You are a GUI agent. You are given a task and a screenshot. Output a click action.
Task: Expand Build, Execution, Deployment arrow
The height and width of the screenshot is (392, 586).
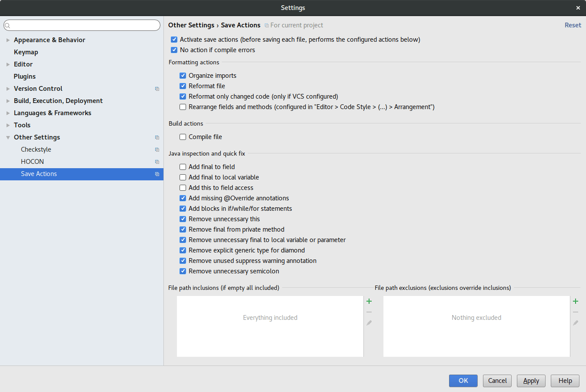(x=8, y=101)
